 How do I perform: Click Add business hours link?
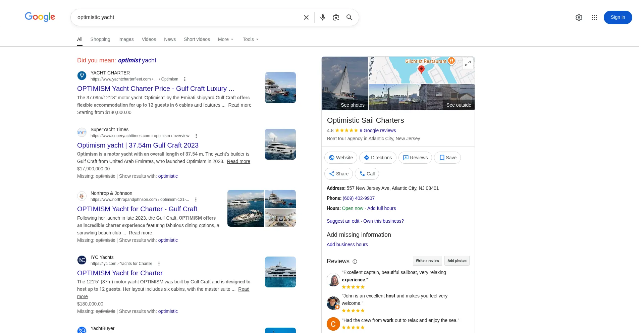[x=347, y=244]
